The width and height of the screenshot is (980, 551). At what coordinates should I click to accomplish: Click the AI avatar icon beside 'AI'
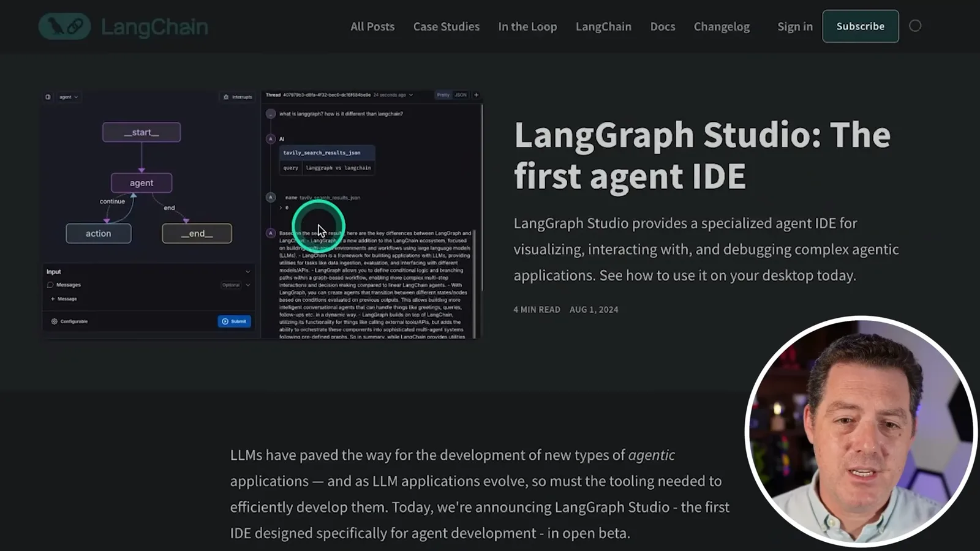[271, 139]
